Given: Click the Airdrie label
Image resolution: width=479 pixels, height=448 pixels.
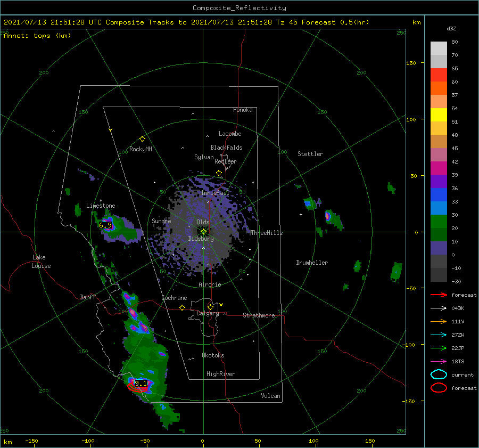Looking at the screenshot, I should 210,284.
